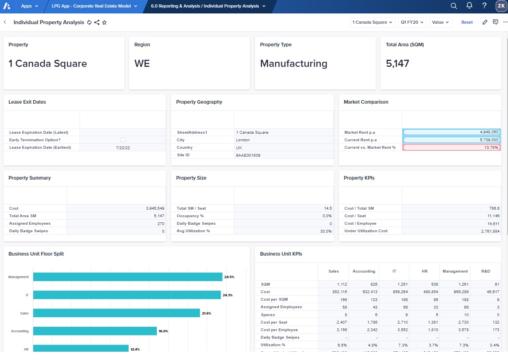Click the refresh icon beside page title

pyautogui.click(x=89, y=22)
